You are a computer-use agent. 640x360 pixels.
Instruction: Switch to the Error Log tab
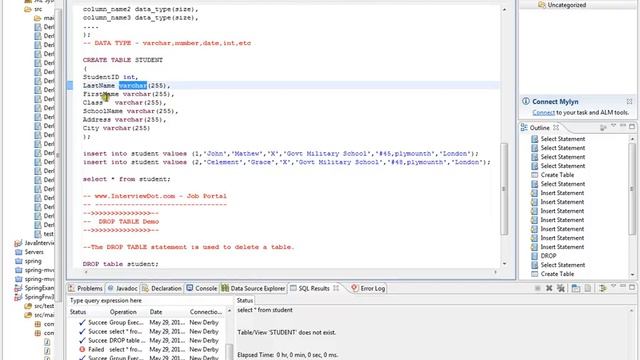click(368, 288)
